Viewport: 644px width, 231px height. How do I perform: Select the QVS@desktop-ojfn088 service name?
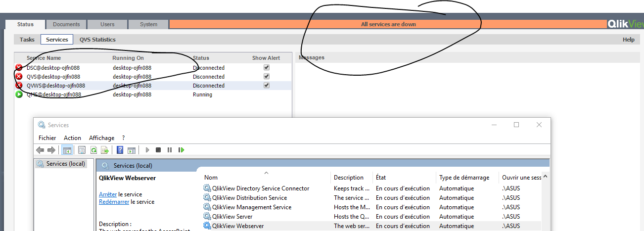(x=53, y=77)
